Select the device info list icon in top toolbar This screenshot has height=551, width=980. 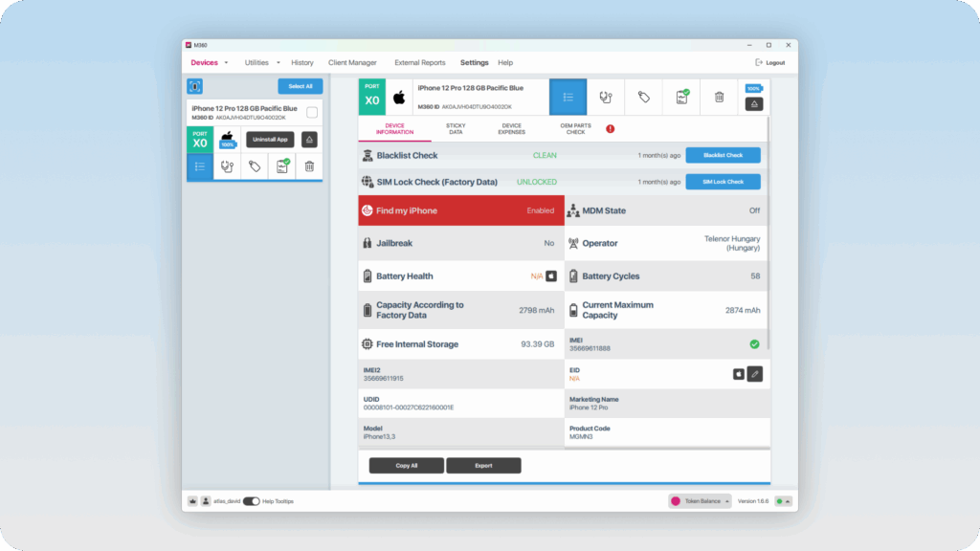[x=568, y=97]
